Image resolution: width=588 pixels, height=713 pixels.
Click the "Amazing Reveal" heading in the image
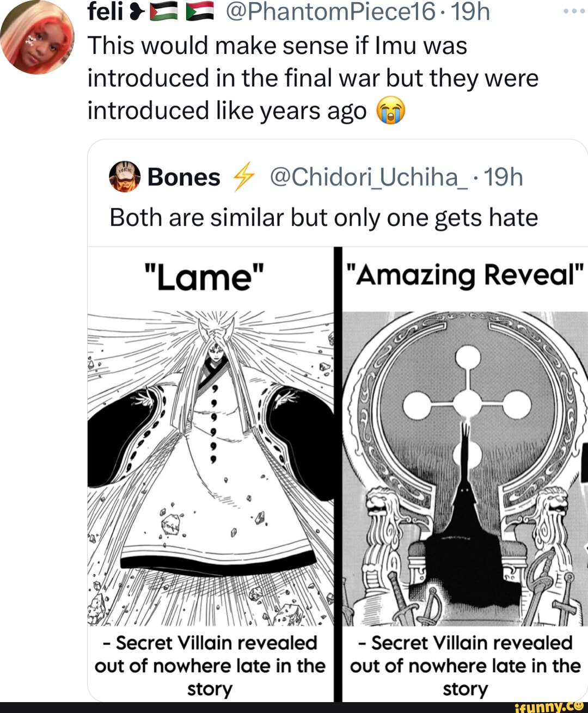tap(465, 275)
